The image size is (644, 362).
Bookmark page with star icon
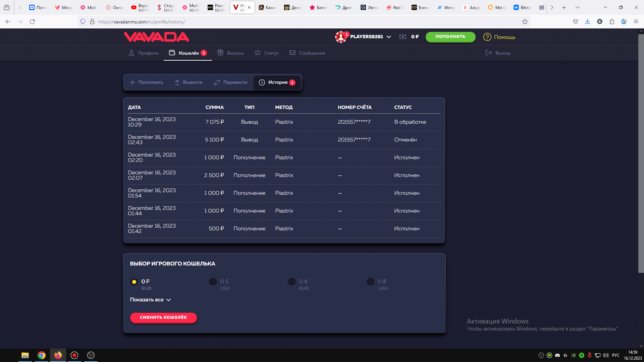pos(525,22)
